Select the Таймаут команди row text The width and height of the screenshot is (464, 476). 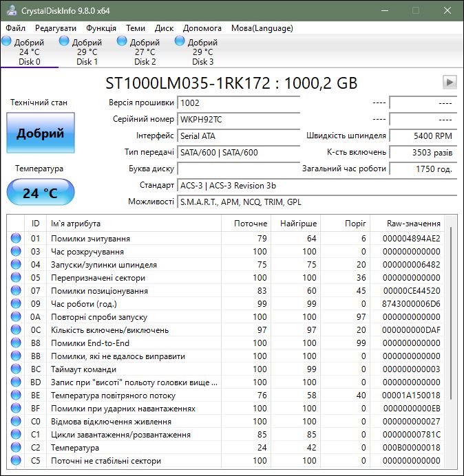point(83,369)
